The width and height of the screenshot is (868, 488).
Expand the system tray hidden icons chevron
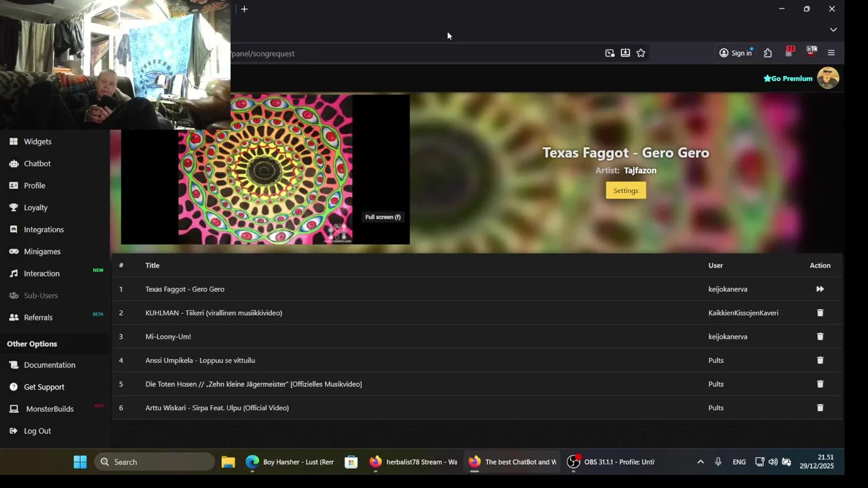(701, 462)
